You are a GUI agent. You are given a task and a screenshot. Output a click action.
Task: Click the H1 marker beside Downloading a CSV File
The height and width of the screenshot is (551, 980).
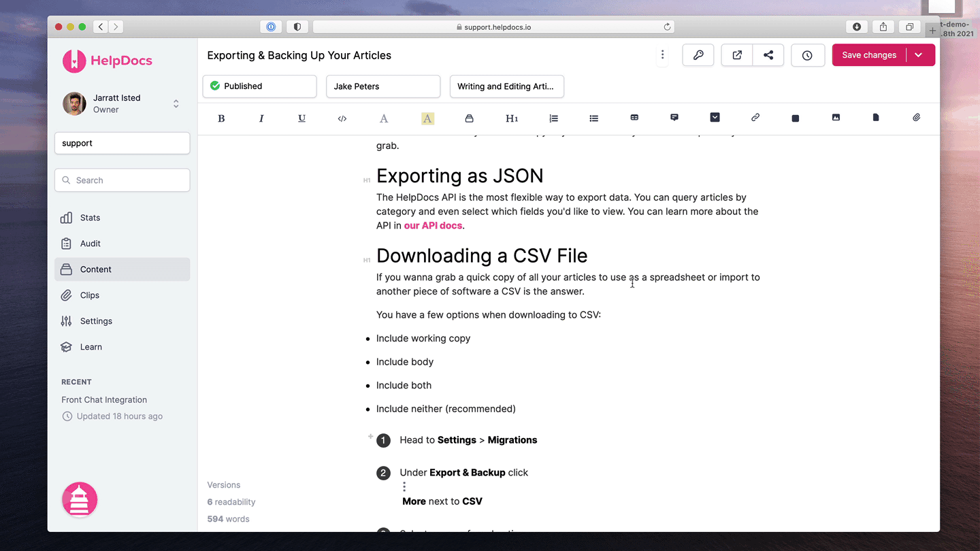(x=367, y=260)
